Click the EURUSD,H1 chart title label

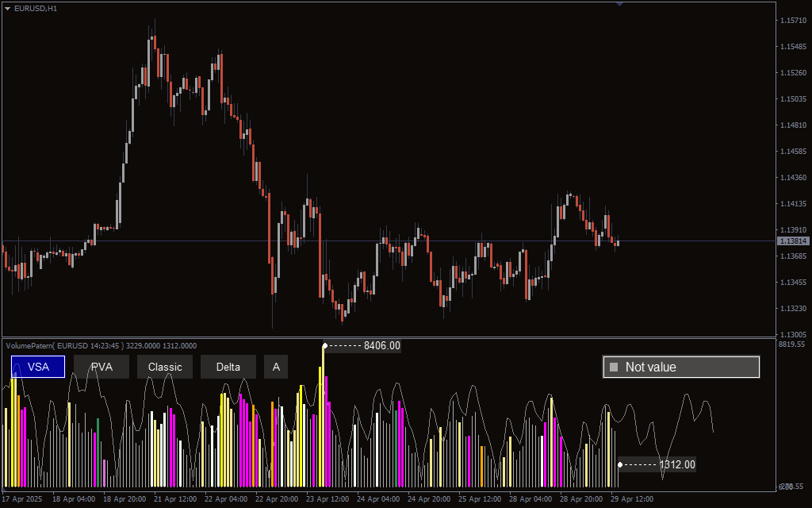(x=36, y=8)
